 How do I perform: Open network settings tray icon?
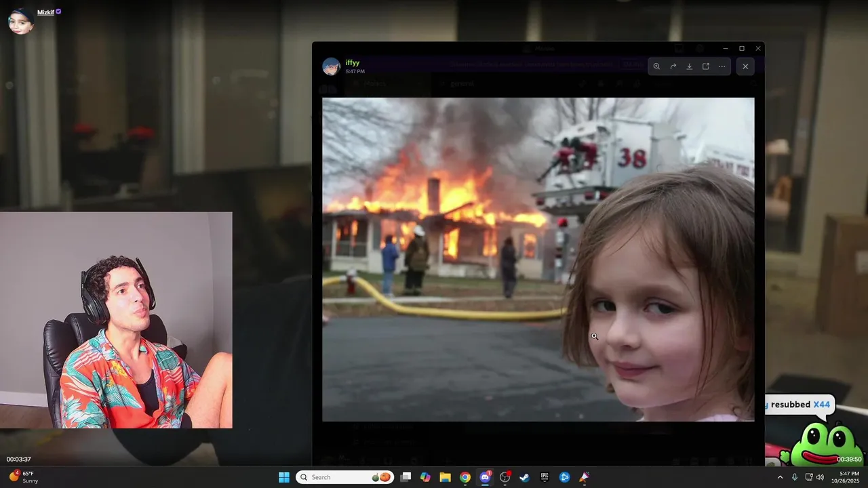[809, 477]
